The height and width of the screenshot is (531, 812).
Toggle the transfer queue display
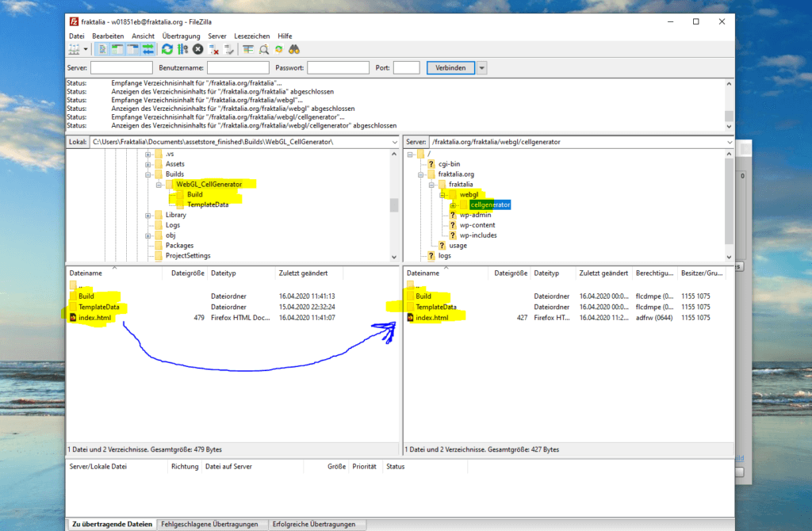147,49
